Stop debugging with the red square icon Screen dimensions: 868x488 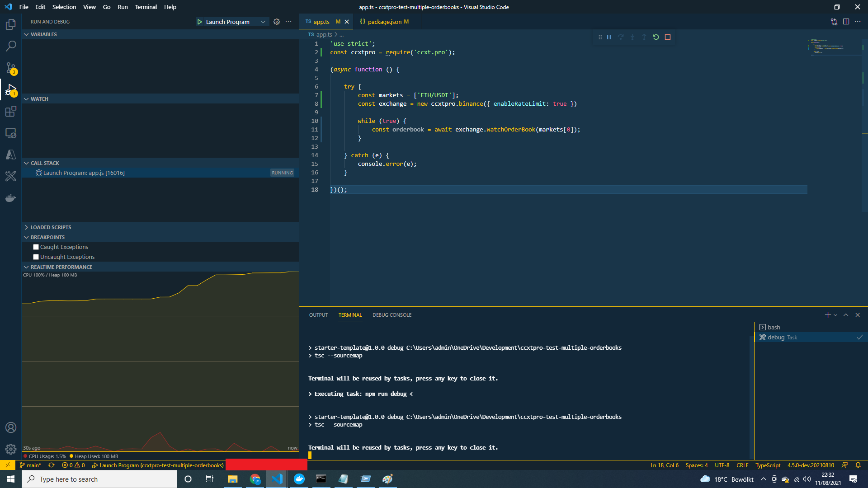click(668, 37)
